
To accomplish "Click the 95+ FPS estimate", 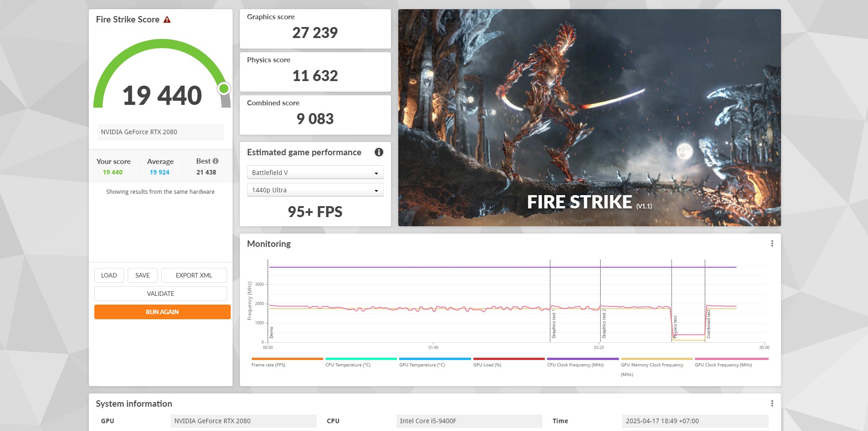I will click(315, 212).
